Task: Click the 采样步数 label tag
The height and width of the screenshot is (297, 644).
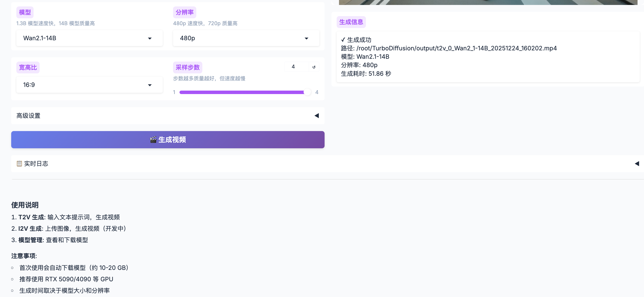Action: point(187,68)
